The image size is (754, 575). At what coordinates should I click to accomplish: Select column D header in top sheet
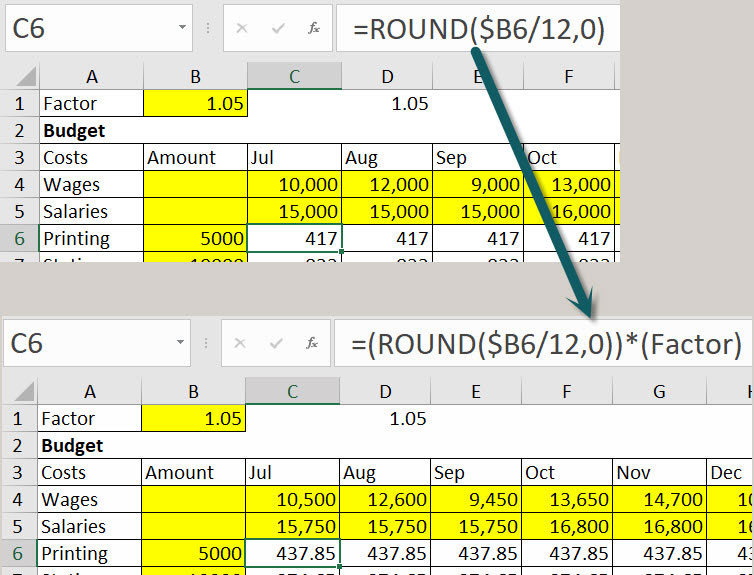[387, 77]
